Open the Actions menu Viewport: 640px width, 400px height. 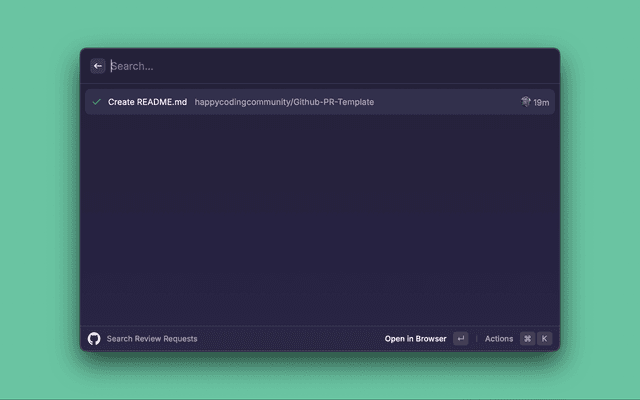pos(499,339)
